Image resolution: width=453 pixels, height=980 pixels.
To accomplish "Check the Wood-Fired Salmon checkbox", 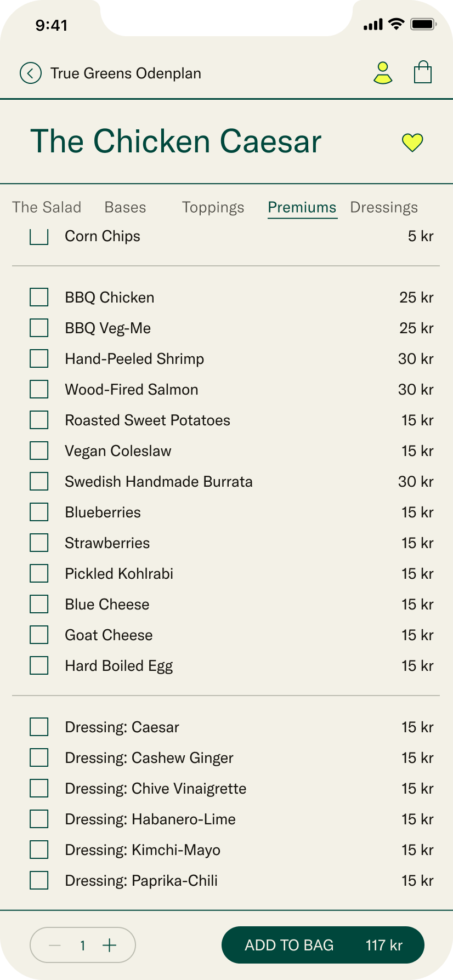I will [x=39, y=389].
